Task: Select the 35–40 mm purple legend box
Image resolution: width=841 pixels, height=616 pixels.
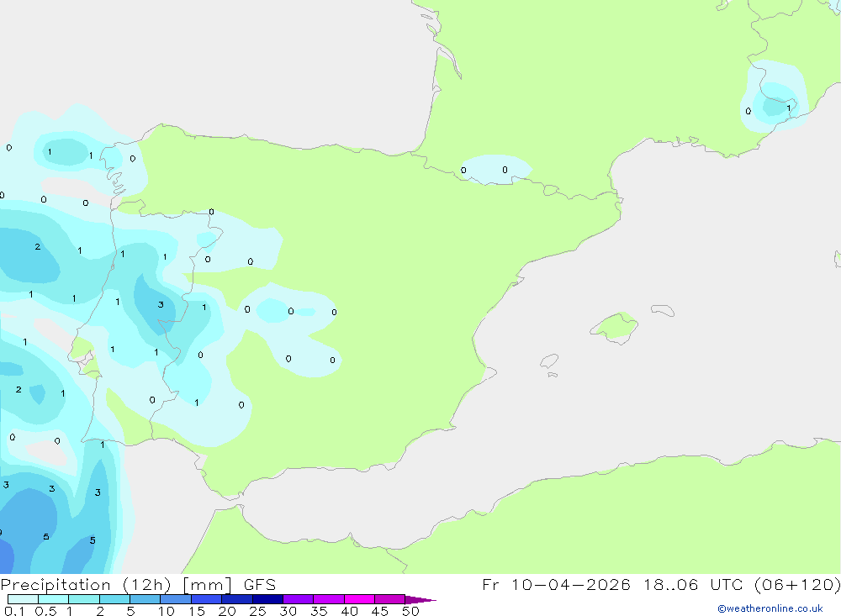Action: [329, 599]
